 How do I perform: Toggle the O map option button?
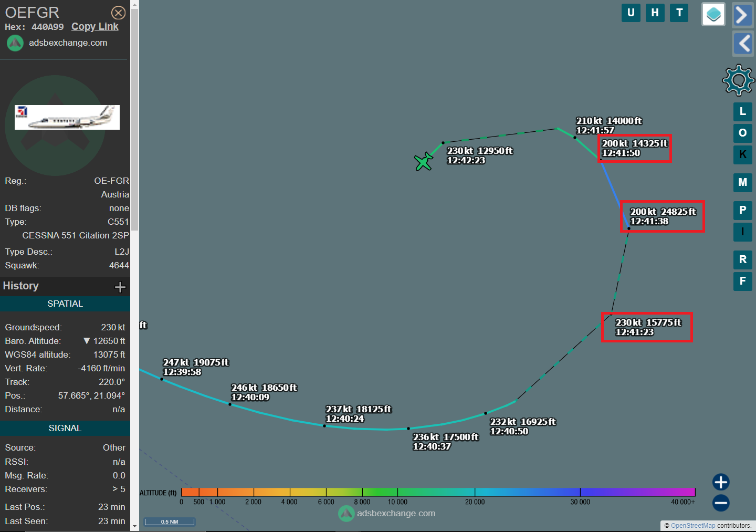tap(743, 133)
